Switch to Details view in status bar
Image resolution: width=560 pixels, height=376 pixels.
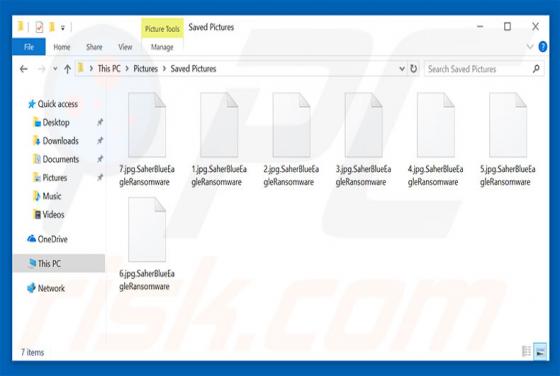coord(526,352)
